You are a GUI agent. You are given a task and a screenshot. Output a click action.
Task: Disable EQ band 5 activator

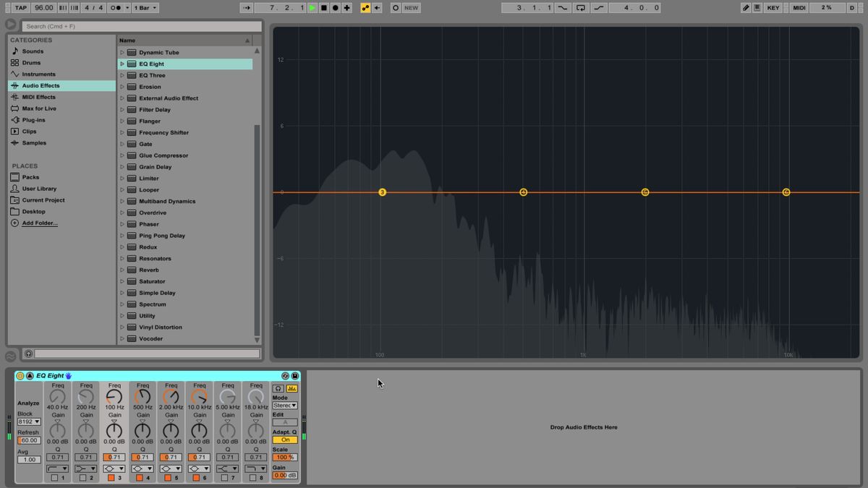point(168,478)
